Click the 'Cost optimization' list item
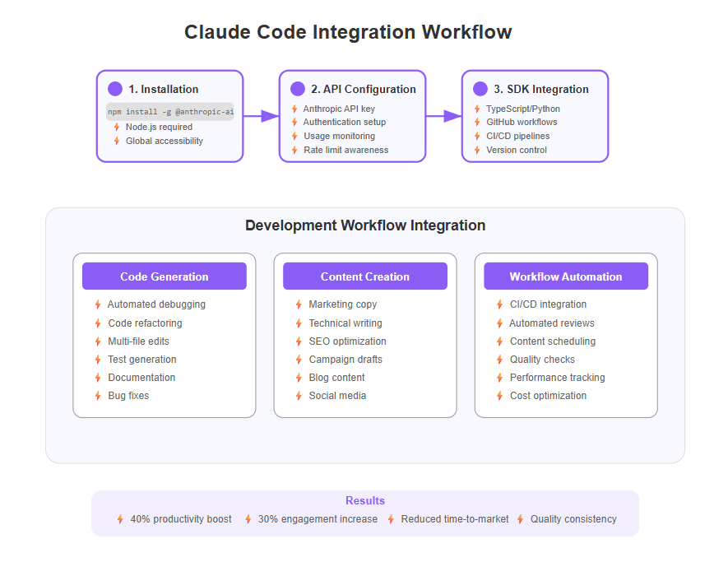 [549, 395]
